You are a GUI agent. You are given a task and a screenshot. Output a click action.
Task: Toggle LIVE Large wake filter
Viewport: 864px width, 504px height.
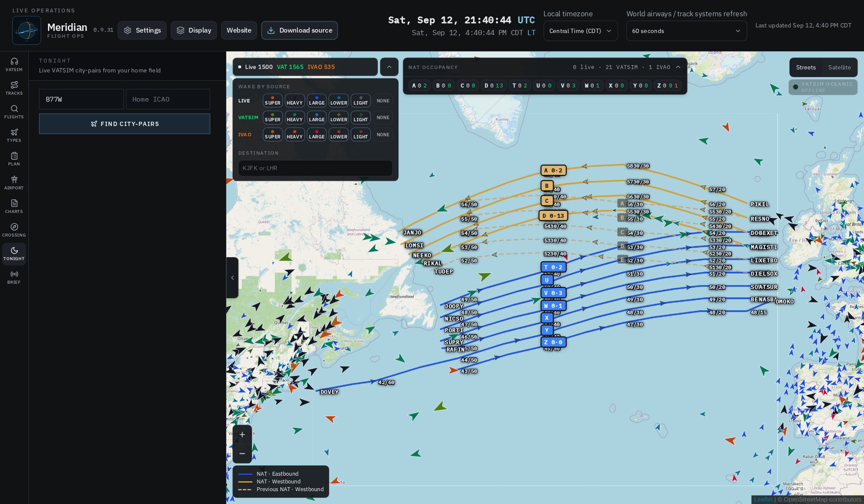click(x=317, y=101)
